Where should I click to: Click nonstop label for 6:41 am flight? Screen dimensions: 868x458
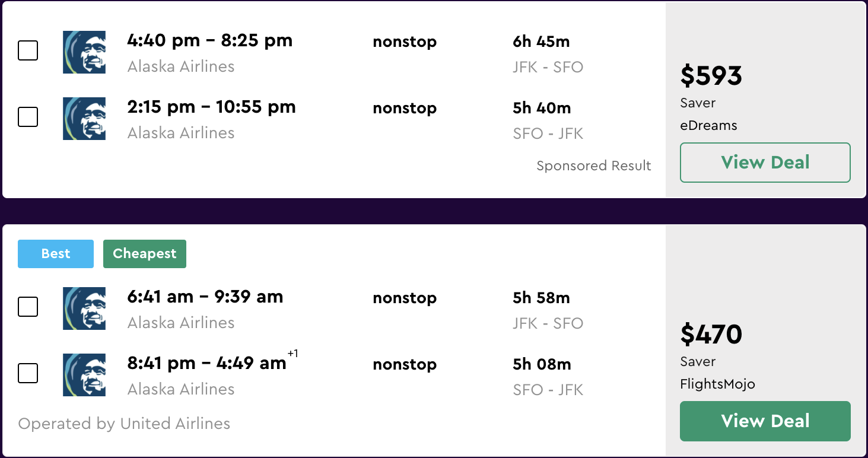tap(405, 298)
